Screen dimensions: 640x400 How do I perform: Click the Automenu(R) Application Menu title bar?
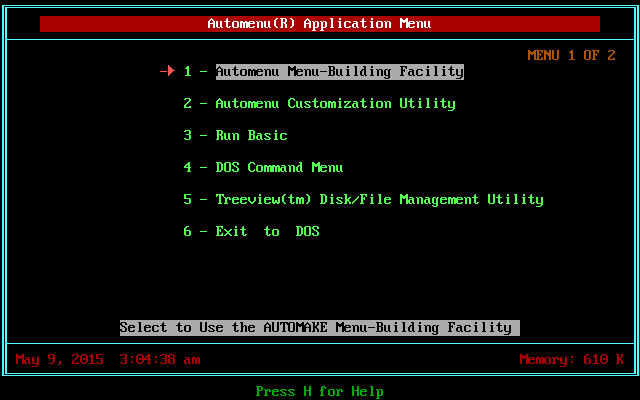[x=320, y=24]
